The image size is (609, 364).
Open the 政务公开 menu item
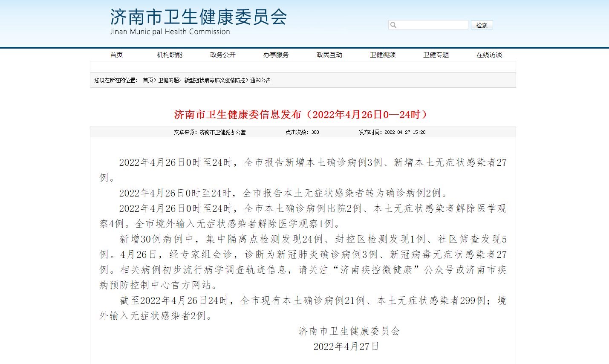click(x=223, y=55)
